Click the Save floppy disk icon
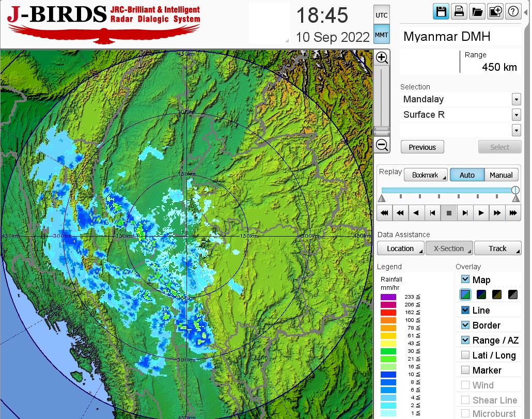The image size is (532, 419). [x=441, y=12]
